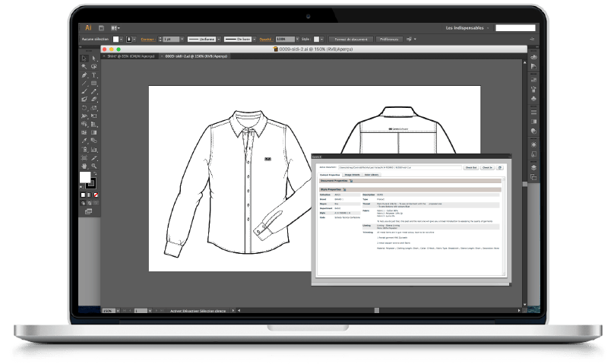614x364 pixels.
Task: Choose the Direct Selection arrow tool
Action: 94,59
